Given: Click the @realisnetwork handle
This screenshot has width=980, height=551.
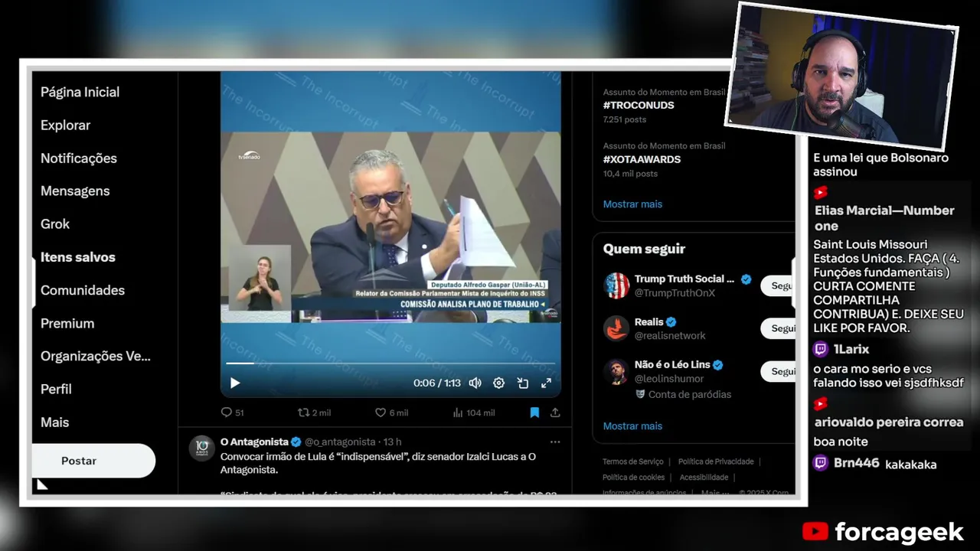Looking at the screenshot, I should coord(670,336).
